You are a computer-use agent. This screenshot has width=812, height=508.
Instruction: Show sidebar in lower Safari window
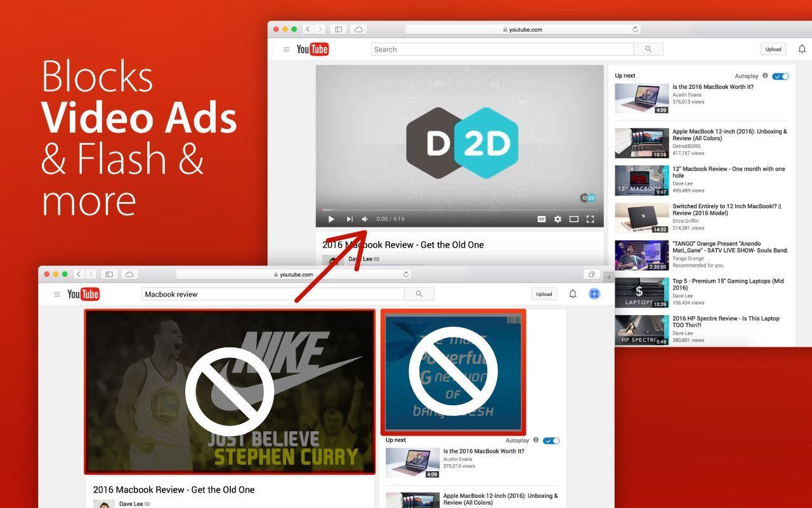click(109, 274)
